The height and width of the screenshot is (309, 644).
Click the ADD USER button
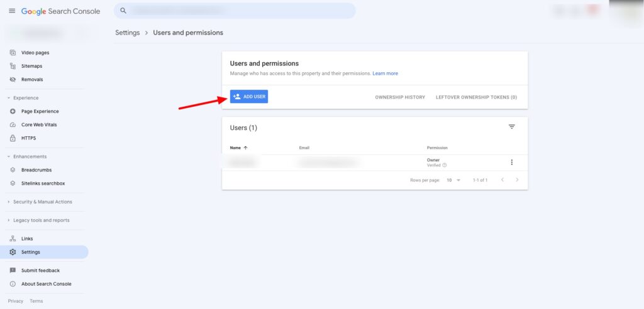coord(249,97)
